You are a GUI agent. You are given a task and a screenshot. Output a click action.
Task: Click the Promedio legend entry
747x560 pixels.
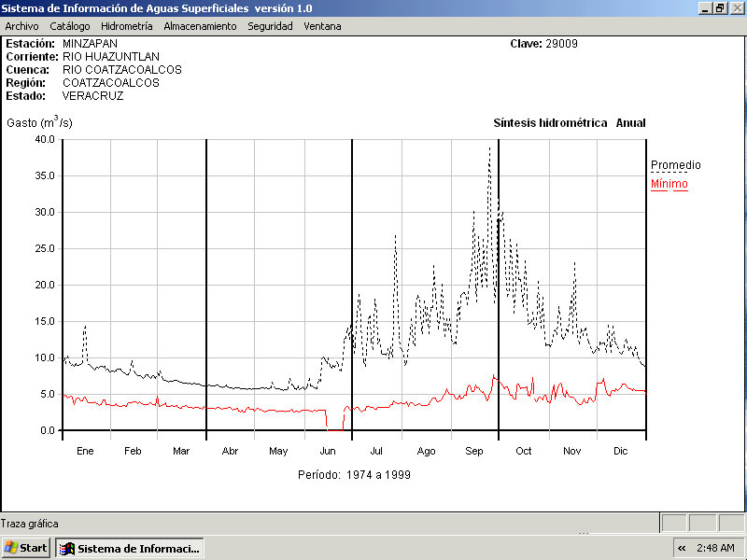(675, 165)
